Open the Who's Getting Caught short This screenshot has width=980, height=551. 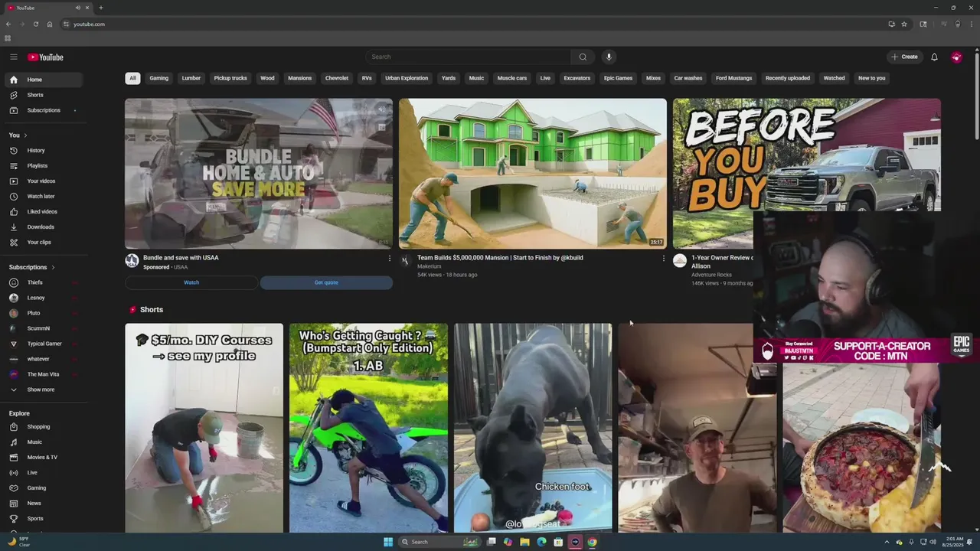[368, 427]
